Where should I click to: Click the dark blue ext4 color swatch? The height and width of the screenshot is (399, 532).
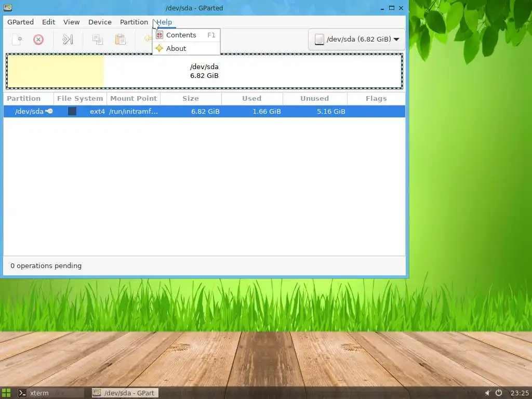pyautogui.click(x=72, y=111)
